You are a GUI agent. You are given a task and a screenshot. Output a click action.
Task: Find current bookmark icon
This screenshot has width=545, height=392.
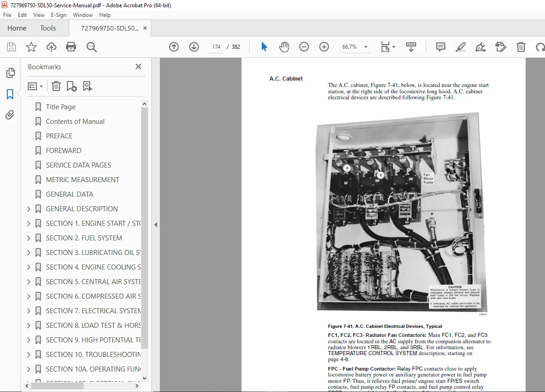87,86
